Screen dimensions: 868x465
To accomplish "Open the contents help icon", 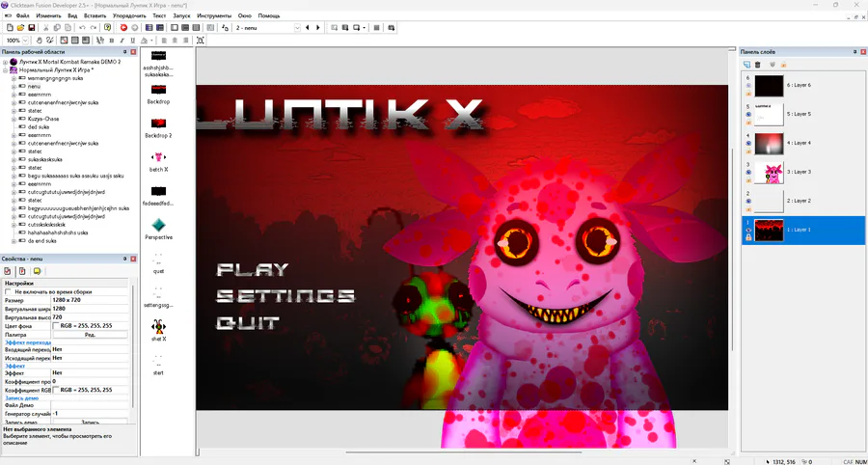I will tap(108, 27).
